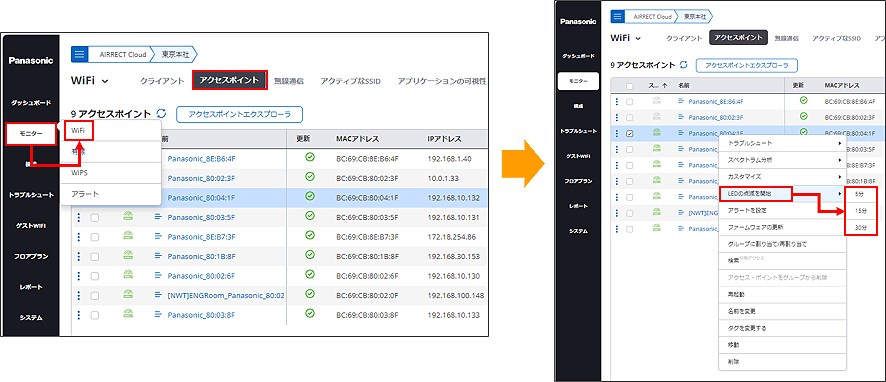Image resolution: width=886 pixels, height=382 pixels.
Task: Click green AP icon of Panasonic_80:04:1F, right screenshot
Action: click(657, 133)
